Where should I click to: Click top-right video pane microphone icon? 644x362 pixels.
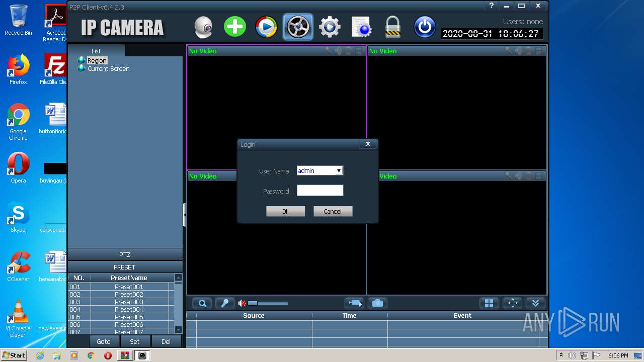[509, 50]
